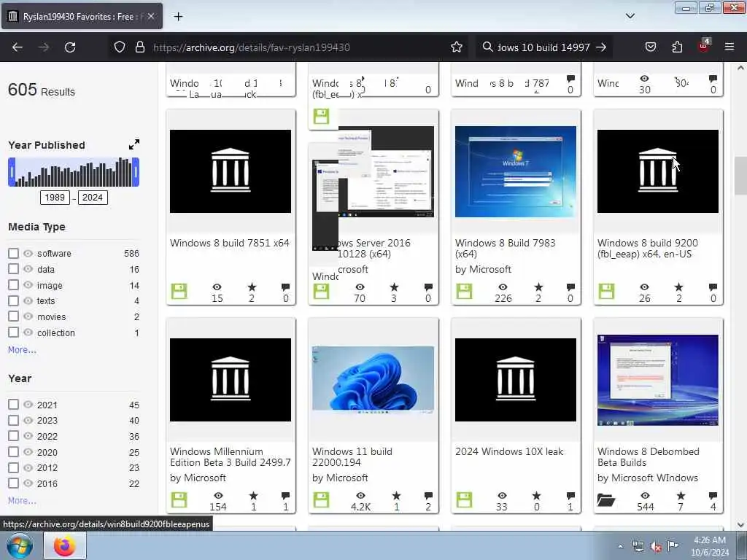The width and height of the screenshot is (747, 560).
Task: Click floppy icon on Windows Millennium card
Action: (x=179, y=499)
